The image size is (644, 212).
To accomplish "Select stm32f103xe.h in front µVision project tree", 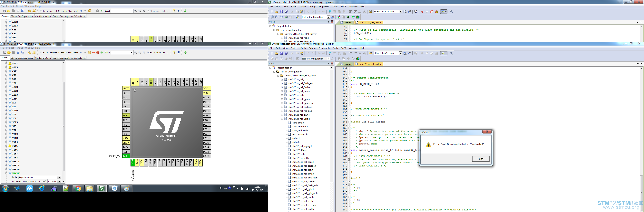I will coord(299,150).
